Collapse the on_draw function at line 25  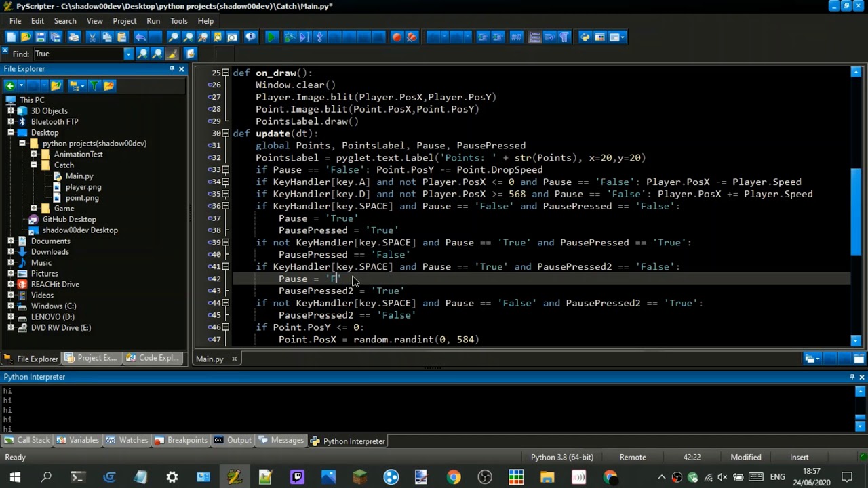(x=226, y=73)
